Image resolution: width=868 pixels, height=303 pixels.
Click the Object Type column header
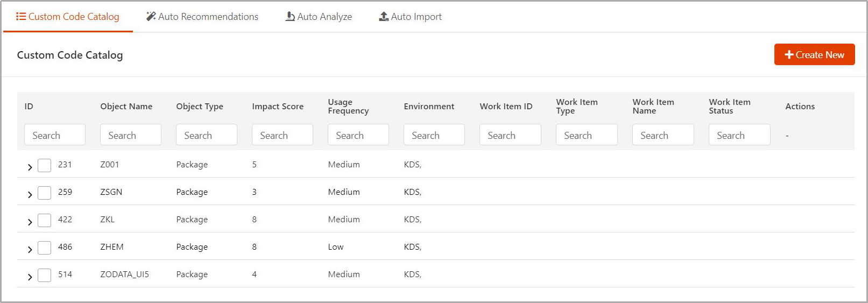click(x=200, y=107)
